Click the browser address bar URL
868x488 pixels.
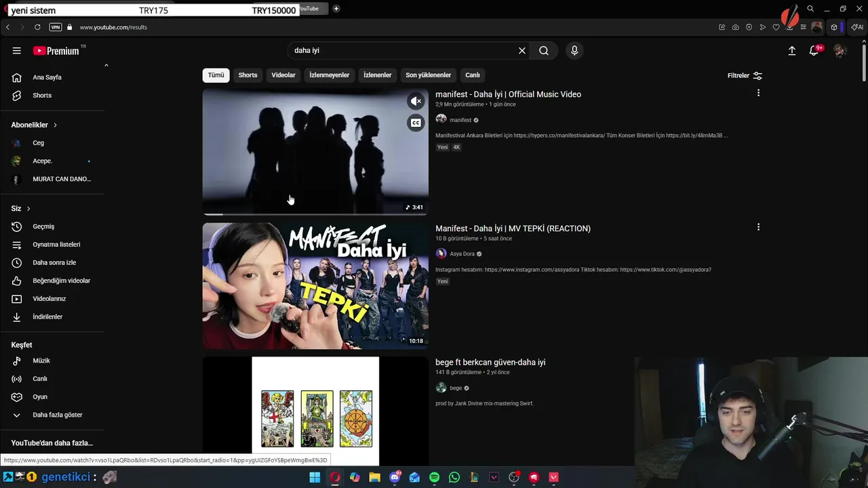[113, 27]
